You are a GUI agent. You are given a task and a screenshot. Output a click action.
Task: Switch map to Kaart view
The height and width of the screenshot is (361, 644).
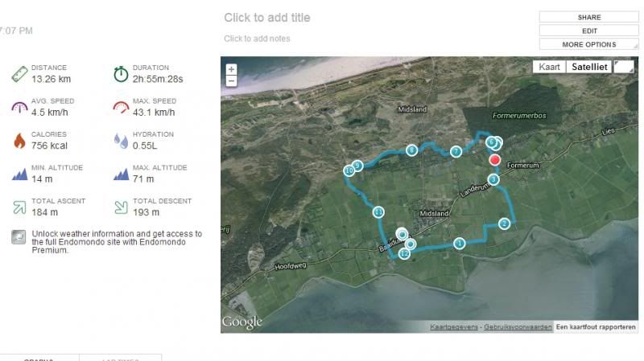[x=549, y=68]
